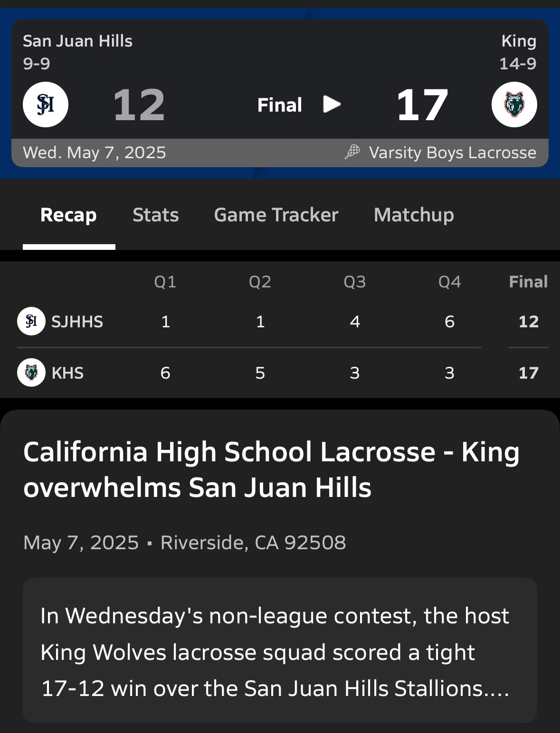Open the King overwhelms San Juan Hills headline
Image resolution: width=560 pixels, height=733 pixels.
271,469
